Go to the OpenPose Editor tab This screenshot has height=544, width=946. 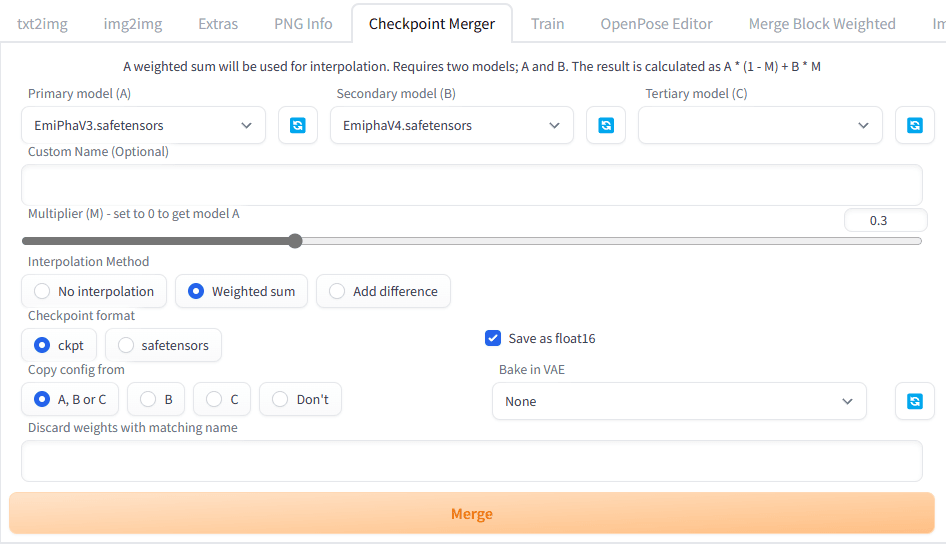click(656, 23)
